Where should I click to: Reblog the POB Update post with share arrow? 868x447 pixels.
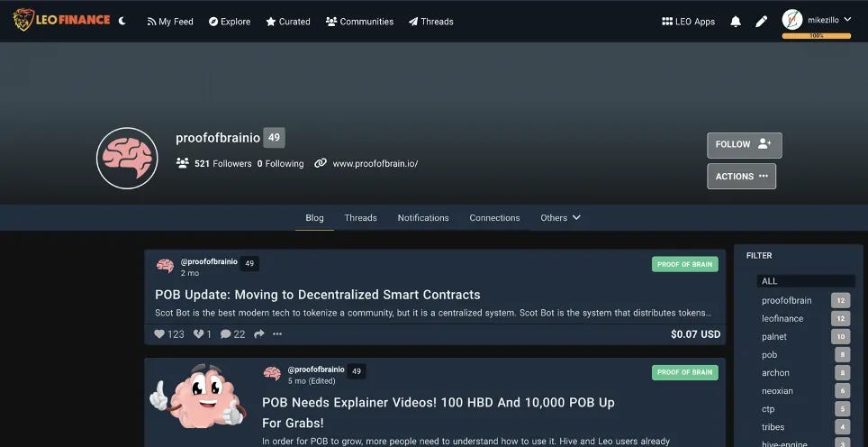(259, 334)
